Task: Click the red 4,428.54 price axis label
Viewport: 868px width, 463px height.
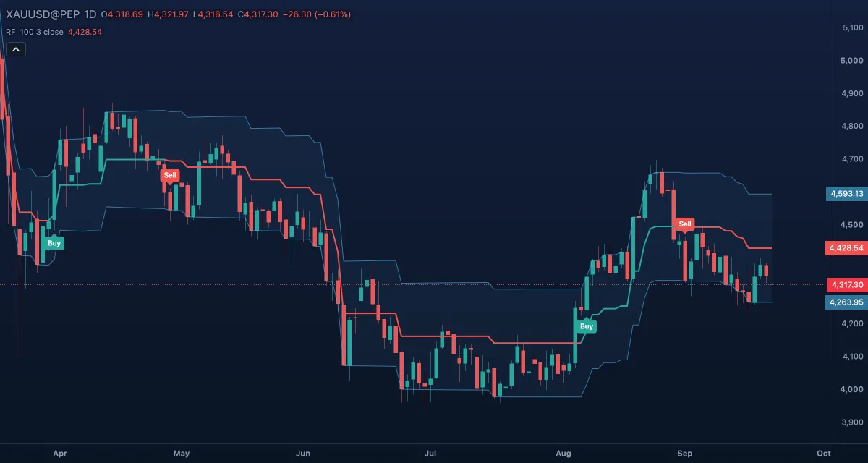Action: pyautogui.click(x=846, y=248)
